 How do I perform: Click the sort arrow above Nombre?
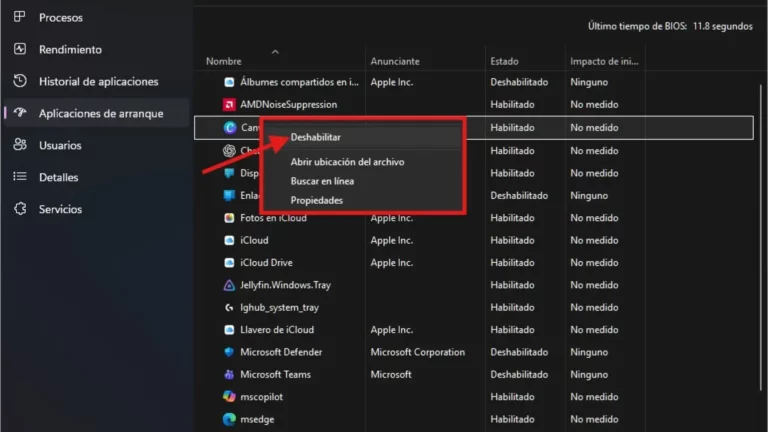click(275, 51)
